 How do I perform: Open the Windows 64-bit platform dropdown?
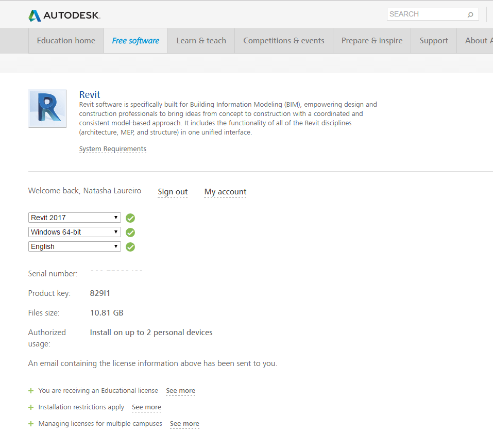[x=75, y=232]
